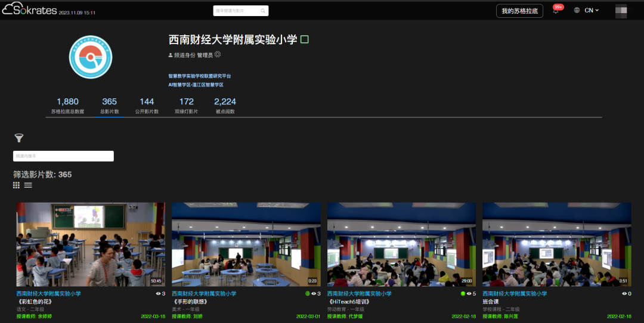Click the school channel logo avatar
This screenshot has height=323, width=644.
[91, 57]
